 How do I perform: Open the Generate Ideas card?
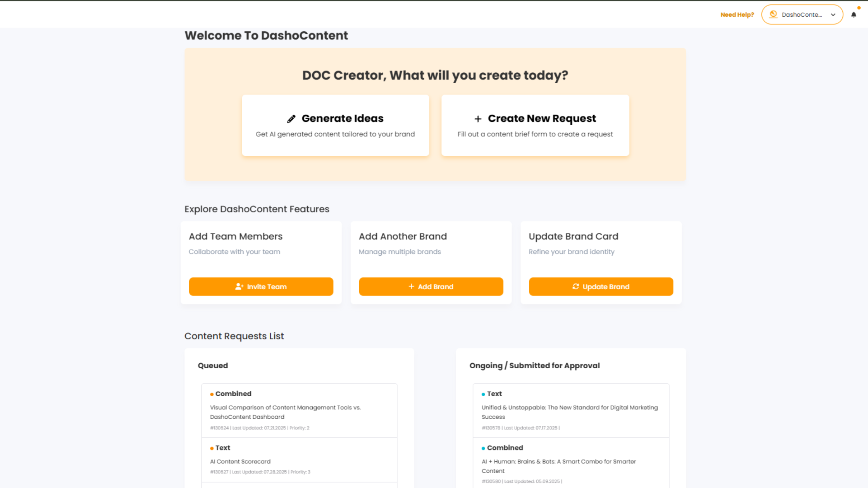click(x=335, y=125)
